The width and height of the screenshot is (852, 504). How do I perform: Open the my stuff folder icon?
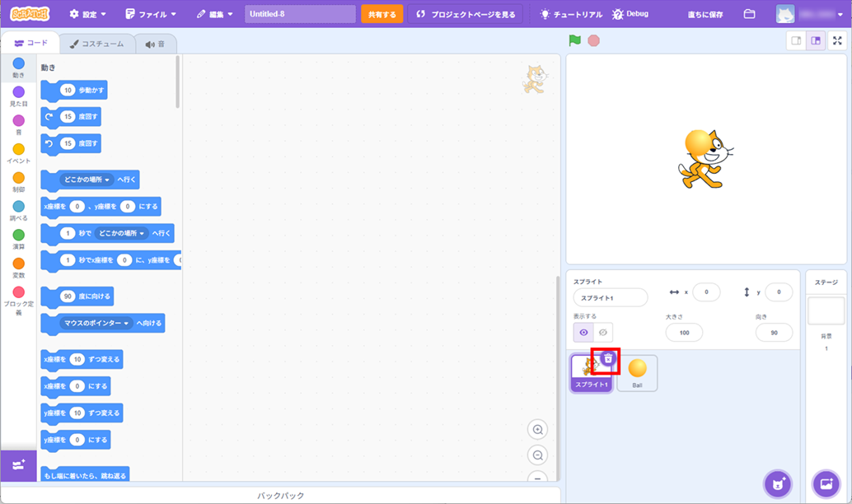click(x=749, y=14)
